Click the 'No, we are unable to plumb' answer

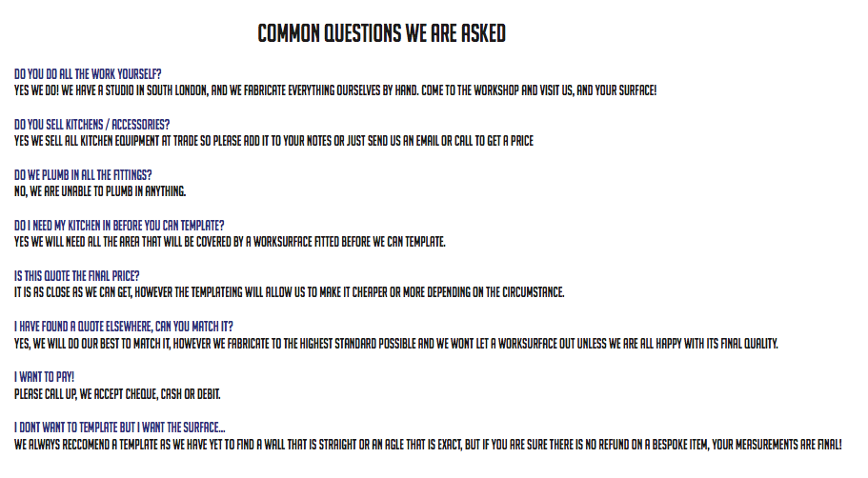(100, 191)
